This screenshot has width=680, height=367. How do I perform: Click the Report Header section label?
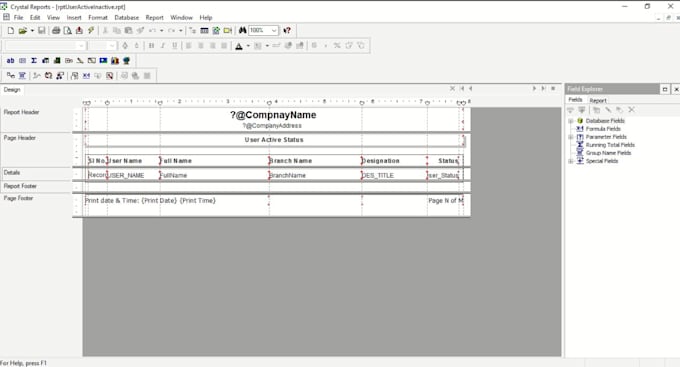point(22,112)
